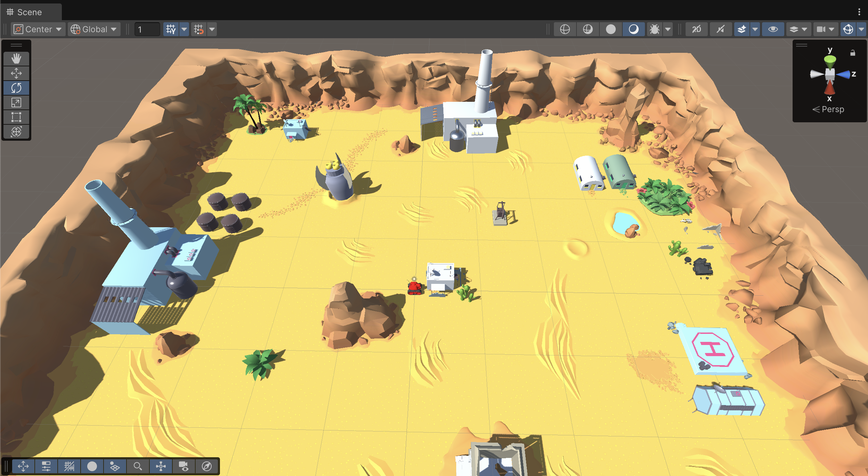Select the Hand view tool
Viewport: 868px width, 476px height.
pos(16,59)
